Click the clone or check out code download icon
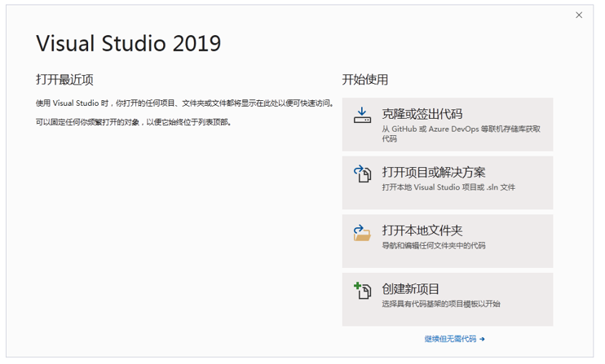Viewport: 605px width, 364px height. click(362, 115)
